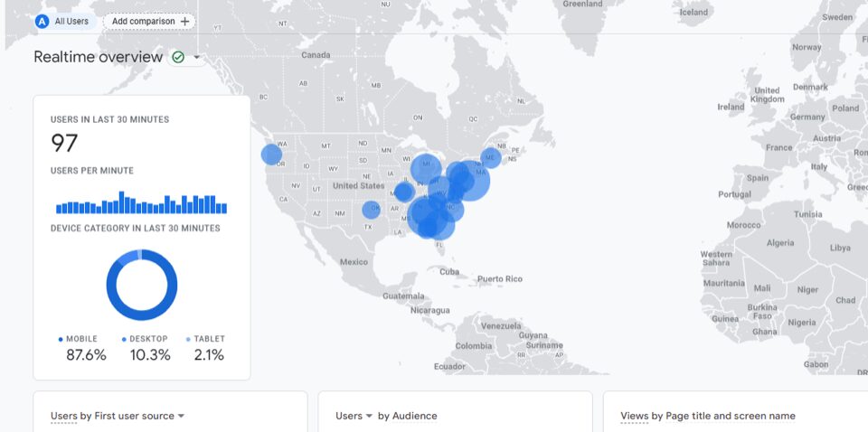Click the user bubble over Oklahoma
The width and height of the screenshot is (868, 432).
click(x=372, y=210)
